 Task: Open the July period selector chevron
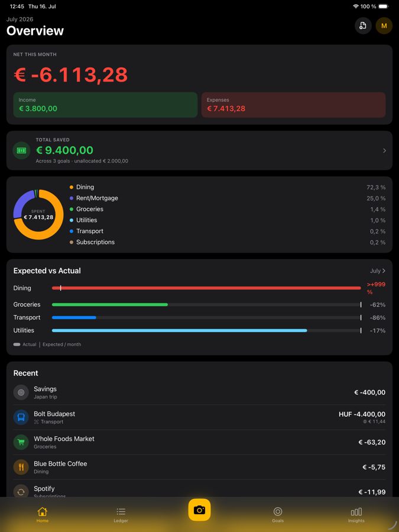384,271
